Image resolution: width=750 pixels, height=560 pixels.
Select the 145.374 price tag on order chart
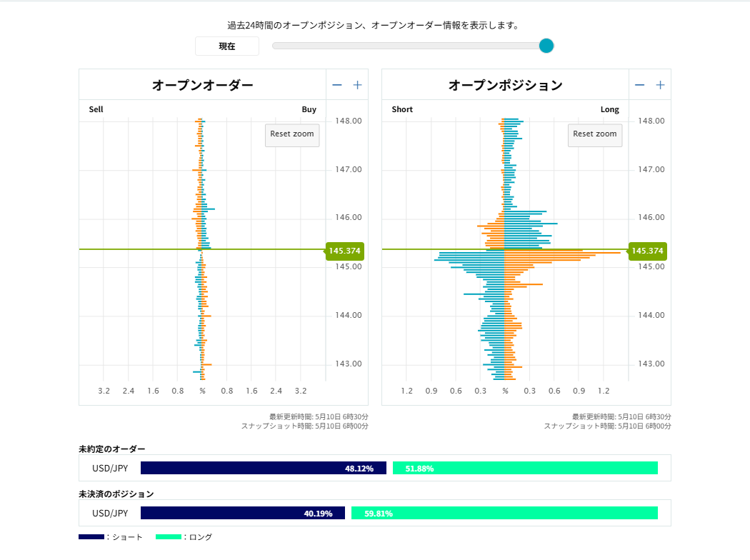click(346, 251)
